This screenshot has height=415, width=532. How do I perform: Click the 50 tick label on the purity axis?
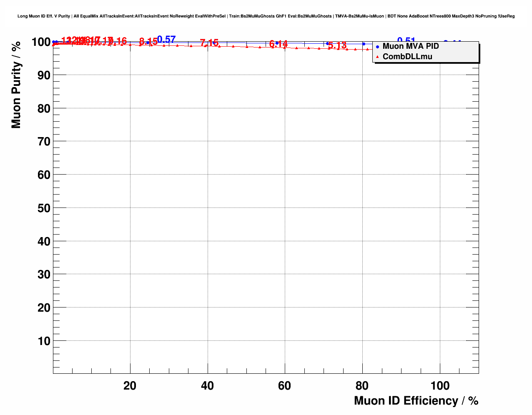(44, 208)
